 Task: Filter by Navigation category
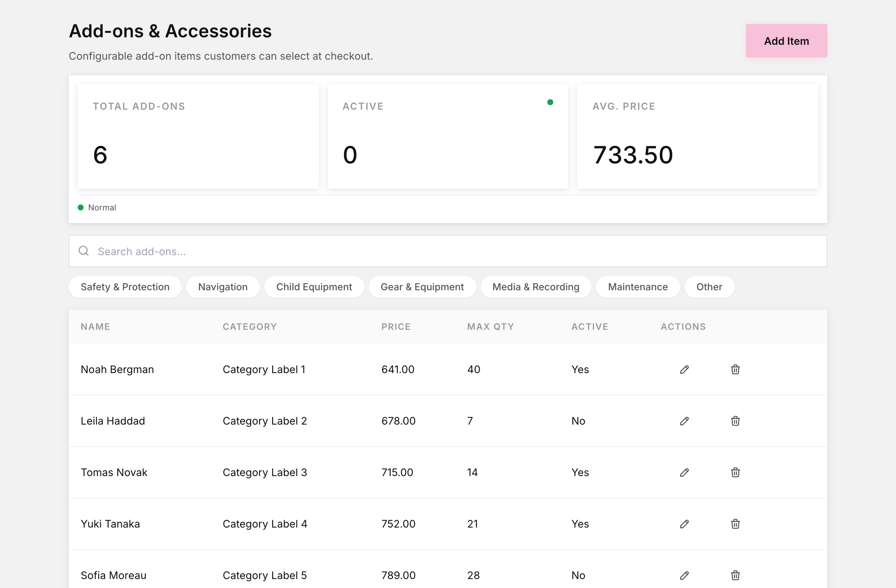coord(223,287)
